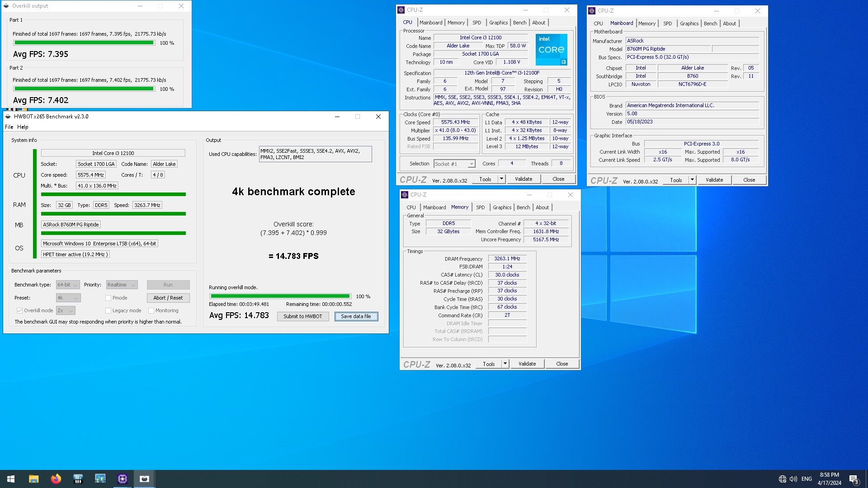Click Validate in CPU-Z CPU window
Screen dimensions: 868x488
pyautogui.click(x=524, y=179)
